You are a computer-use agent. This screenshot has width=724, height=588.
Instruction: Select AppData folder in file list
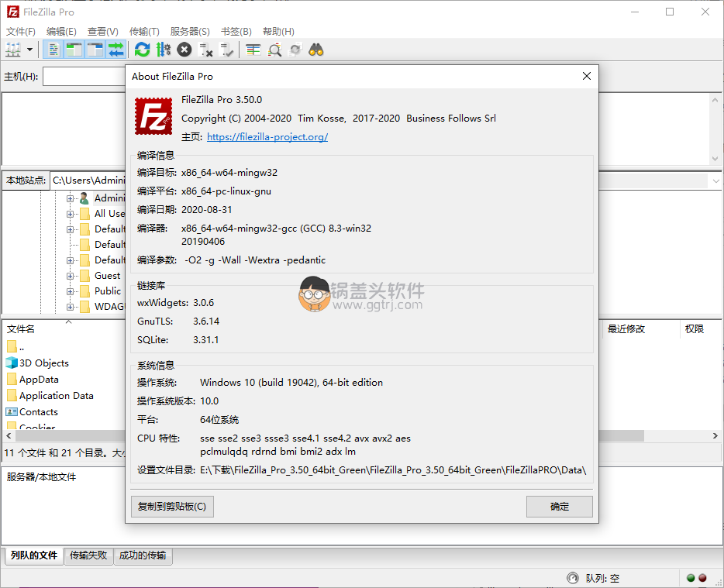click(39, 380)
